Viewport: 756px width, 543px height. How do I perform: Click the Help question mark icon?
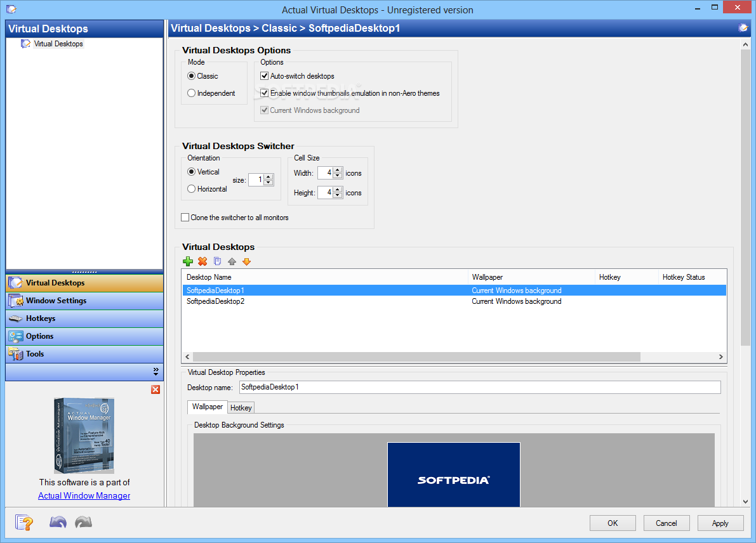pos(24,523)
